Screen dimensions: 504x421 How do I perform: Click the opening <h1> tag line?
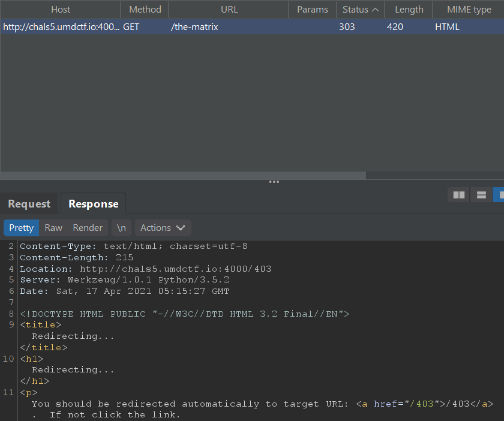(31, 359)
